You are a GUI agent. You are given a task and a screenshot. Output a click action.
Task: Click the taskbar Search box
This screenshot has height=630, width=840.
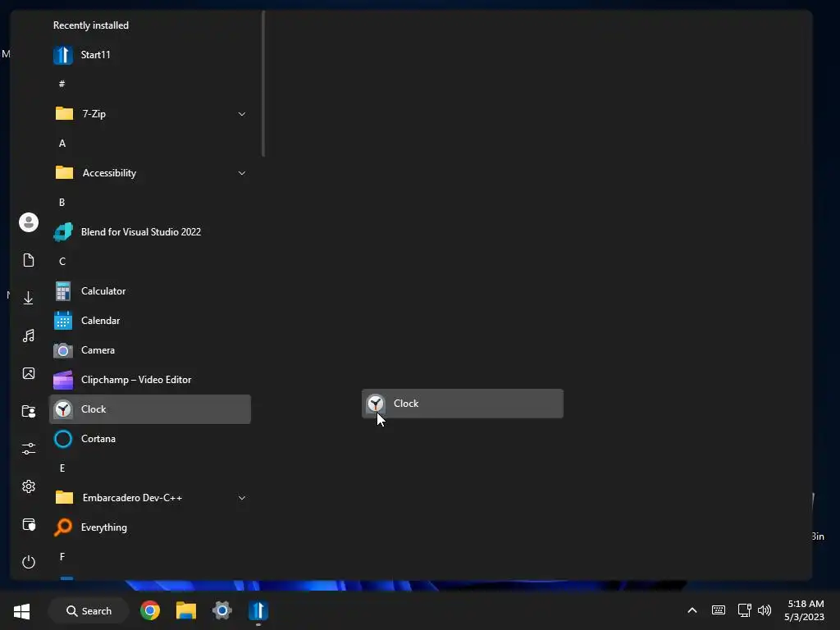[x=89, y=610]
